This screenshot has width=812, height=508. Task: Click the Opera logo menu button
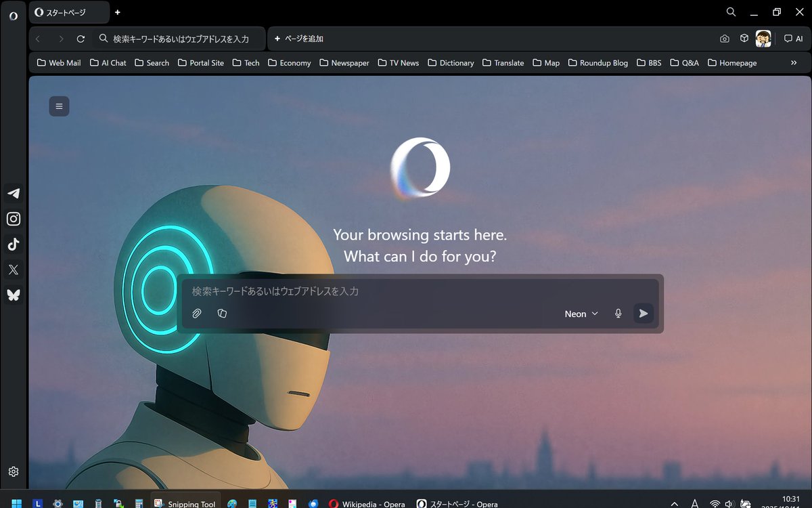(x=14, y=16)
